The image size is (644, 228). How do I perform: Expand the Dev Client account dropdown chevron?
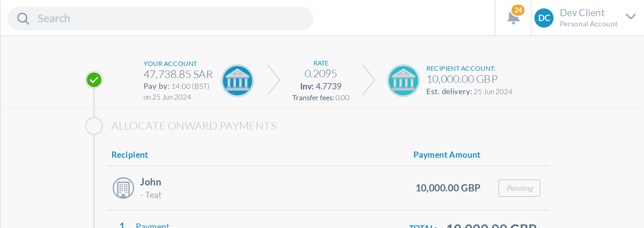click(631, 16)
